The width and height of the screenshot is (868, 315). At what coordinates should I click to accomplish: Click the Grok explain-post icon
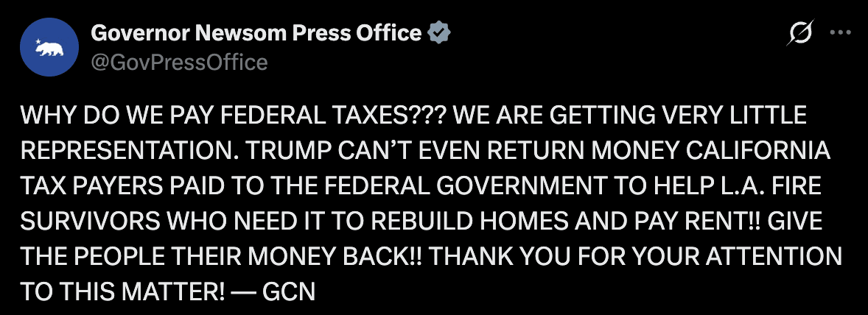(801, 33)
